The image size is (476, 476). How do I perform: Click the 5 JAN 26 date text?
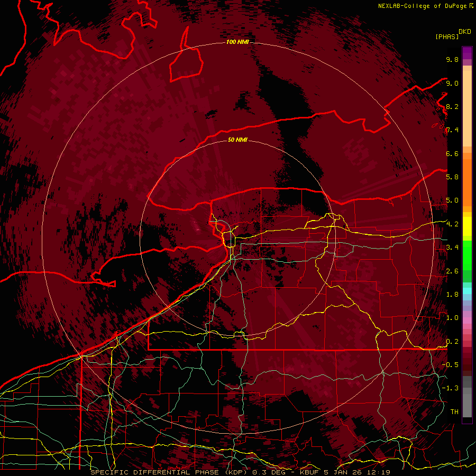pyautogui.click(x=344, y=472)
